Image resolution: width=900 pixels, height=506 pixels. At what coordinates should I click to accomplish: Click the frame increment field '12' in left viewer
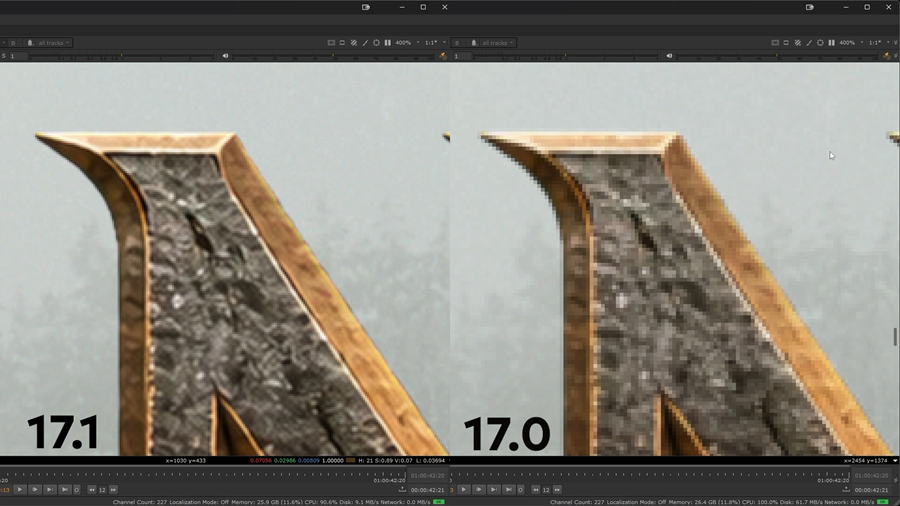102,489
